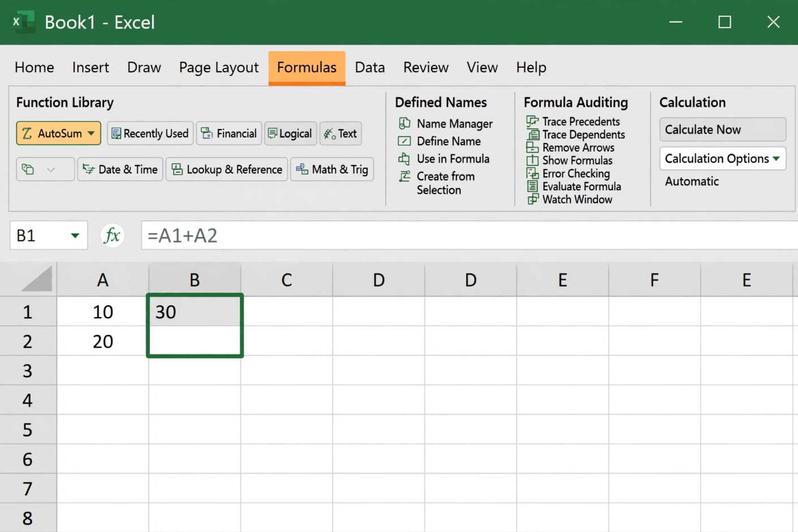The height and width of the screenshot is (532, 798).
Task: Toggle Show Formulas
Action: [570, 161]
